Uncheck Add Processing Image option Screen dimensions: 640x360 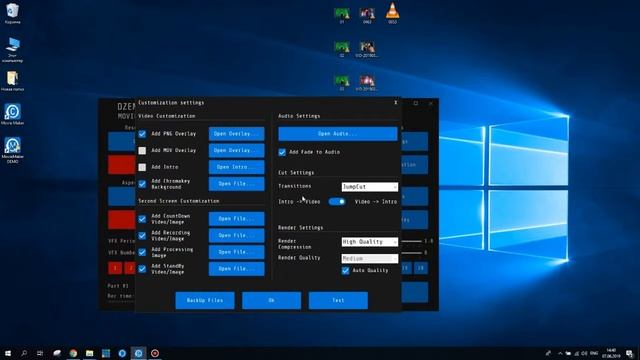(142, 252)
